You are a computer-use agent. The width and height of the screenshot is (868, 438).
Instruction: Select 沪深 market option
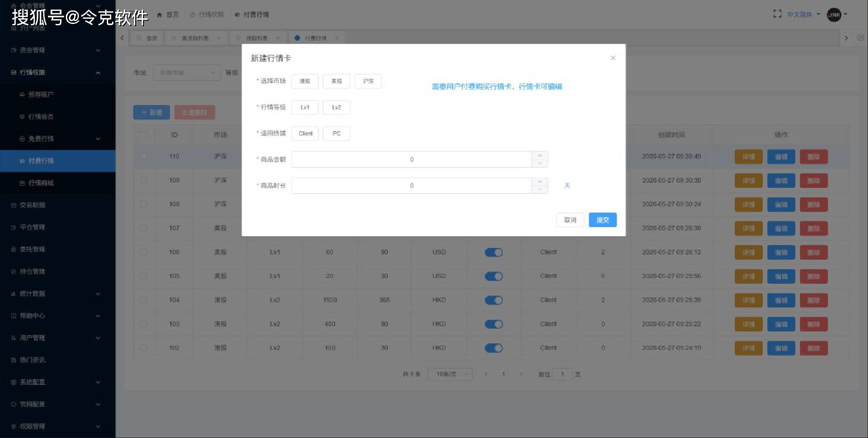click(x=368, y=81)
